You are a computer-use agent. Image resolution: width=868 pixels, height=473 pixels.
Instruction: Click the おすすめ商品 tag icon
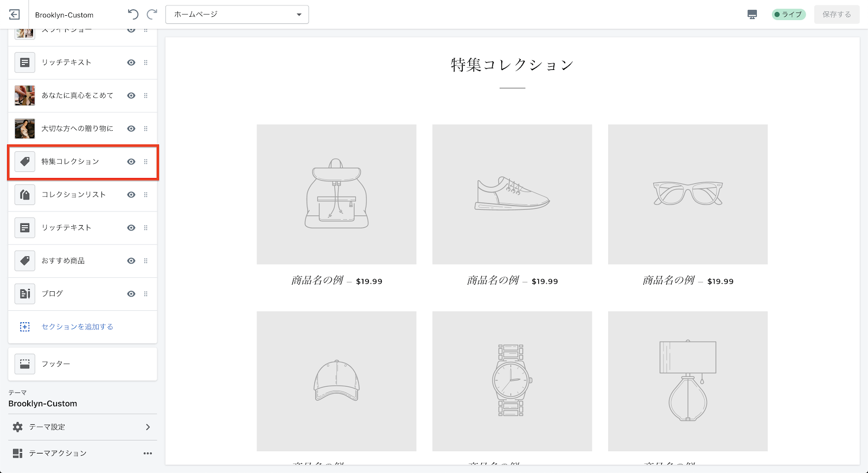[x=25, y=261]
